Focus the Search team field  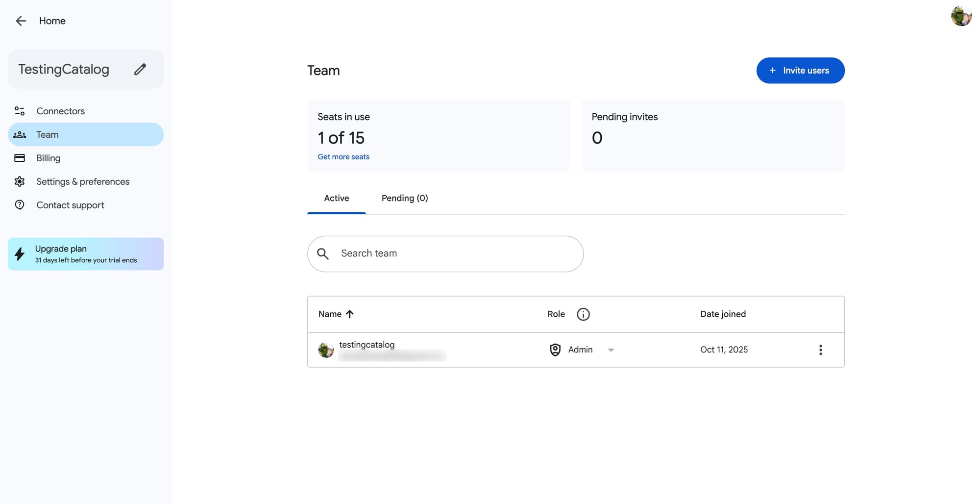[x=445, y=254]
